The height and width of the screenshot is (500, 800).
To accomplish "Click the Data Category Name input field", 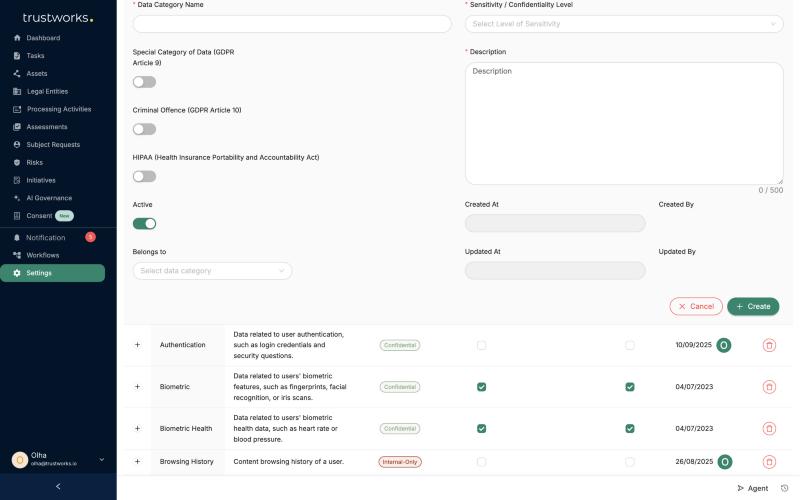I will click(292, 24).
